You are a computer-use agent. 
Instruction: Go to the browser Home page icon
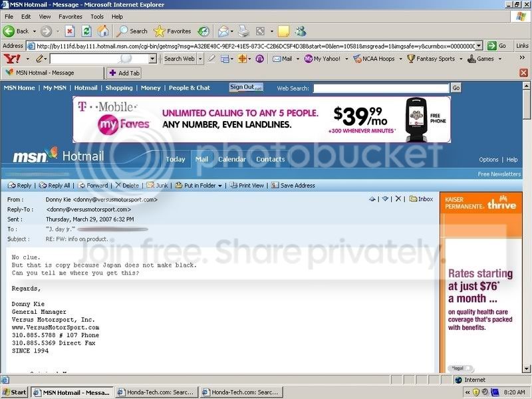pos(103,31)
